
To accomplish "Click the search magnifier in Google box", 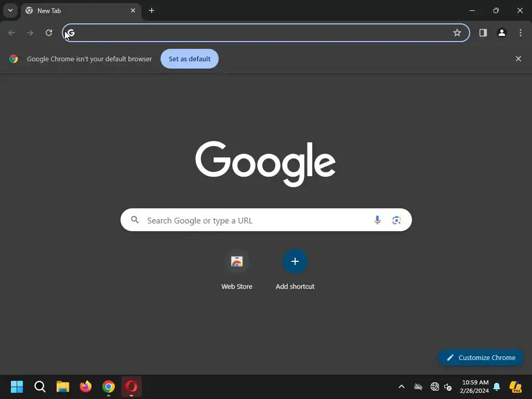I will point(135,220).
